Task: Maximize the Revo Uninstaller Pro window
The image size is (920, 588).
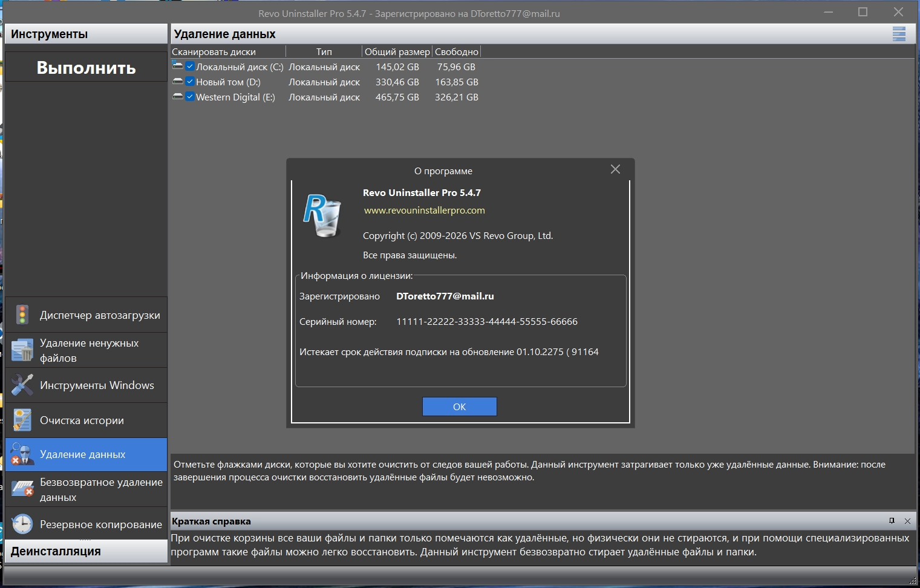Action: [863, 12]
